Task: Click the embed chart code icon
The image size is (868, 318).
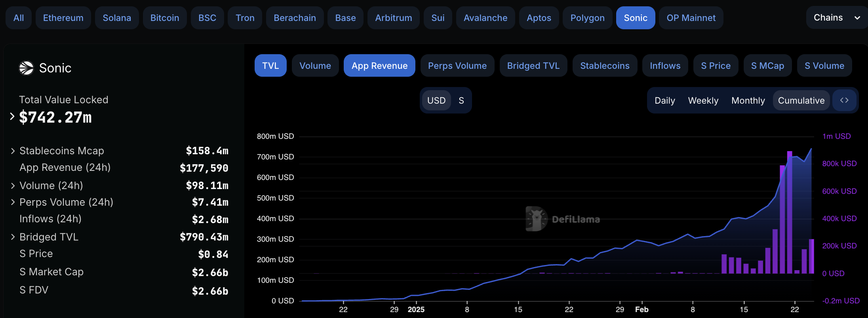Action: [x=844, y=100]
